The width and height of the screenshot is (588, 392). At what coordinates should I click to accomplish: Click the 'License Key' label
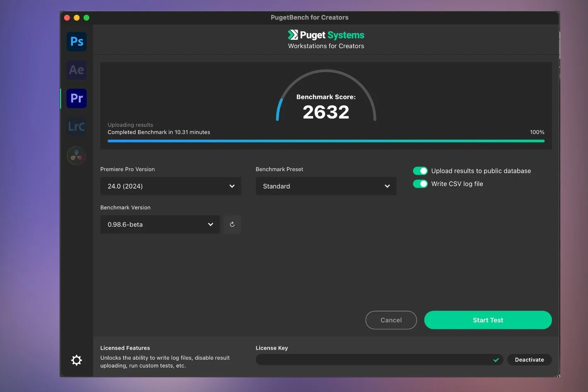click(272, 348)
